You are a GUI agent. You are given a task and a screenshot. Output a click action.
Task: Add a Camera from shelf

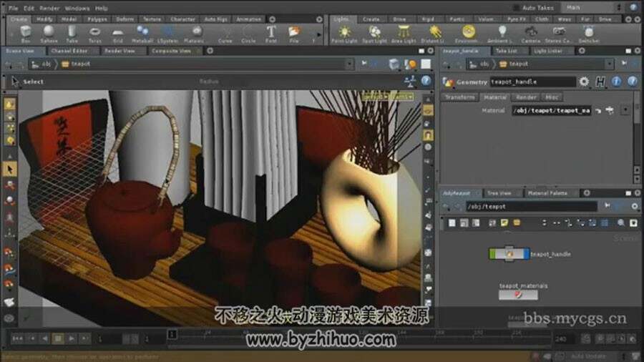point(531,34)
